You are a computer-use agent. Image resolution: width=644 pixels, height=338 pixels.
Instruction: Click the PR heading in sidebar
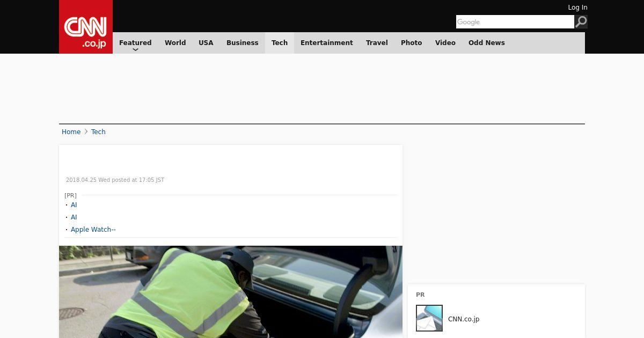pos(420,295)
